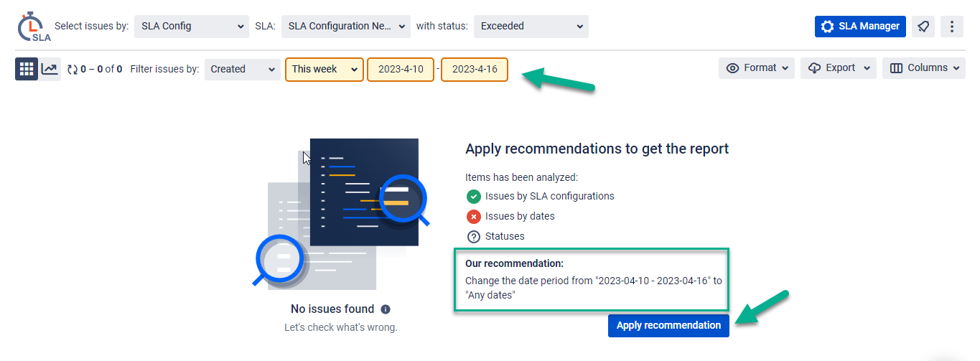980x361 pixels.
Task: Open the Columns menu
Action: tap(923, 68)
